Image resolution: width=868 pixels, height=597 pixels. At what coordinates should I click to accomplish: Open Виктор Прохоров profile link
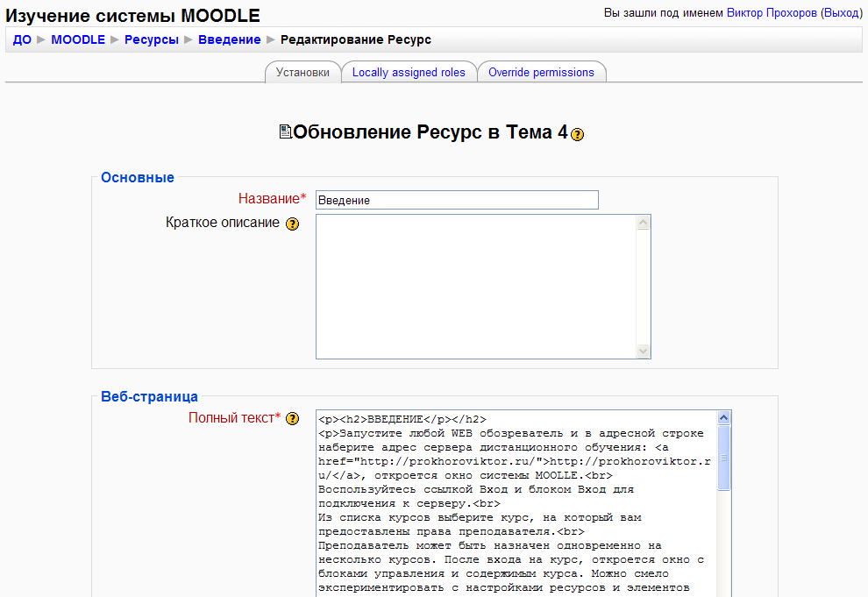click(x=772, y=13)
